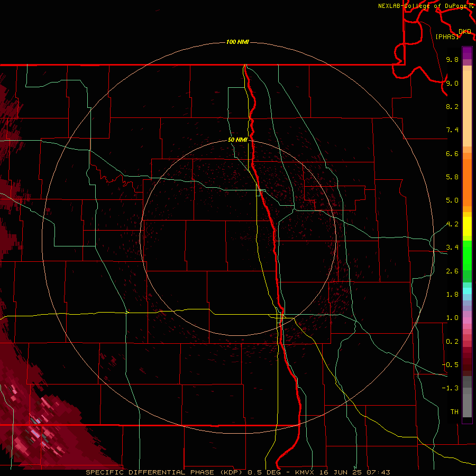Click the 2.6 legend value
476x476 pixels.
452,271
